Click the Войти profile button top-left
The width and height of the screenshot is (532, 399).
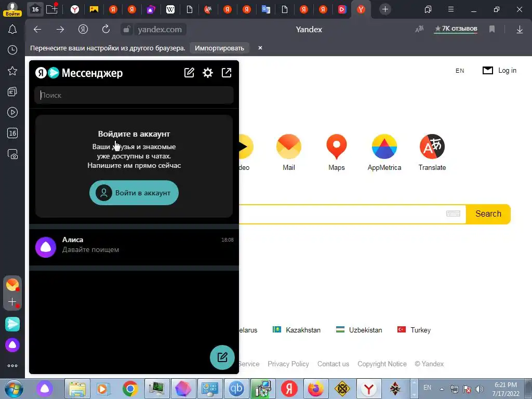pos(12,9)
